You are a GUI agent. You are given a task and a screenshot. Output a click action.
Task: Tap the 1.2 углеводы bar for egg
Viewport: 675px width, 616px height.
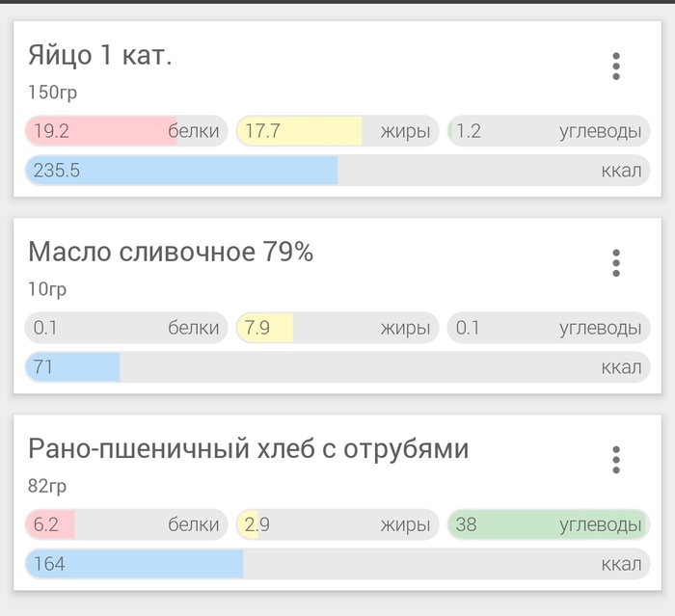548,131
